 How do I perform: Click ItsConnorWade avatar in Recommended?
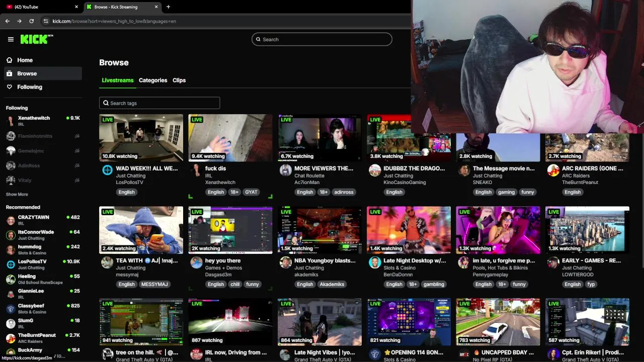pyautogui.click(x=11, y=235)
